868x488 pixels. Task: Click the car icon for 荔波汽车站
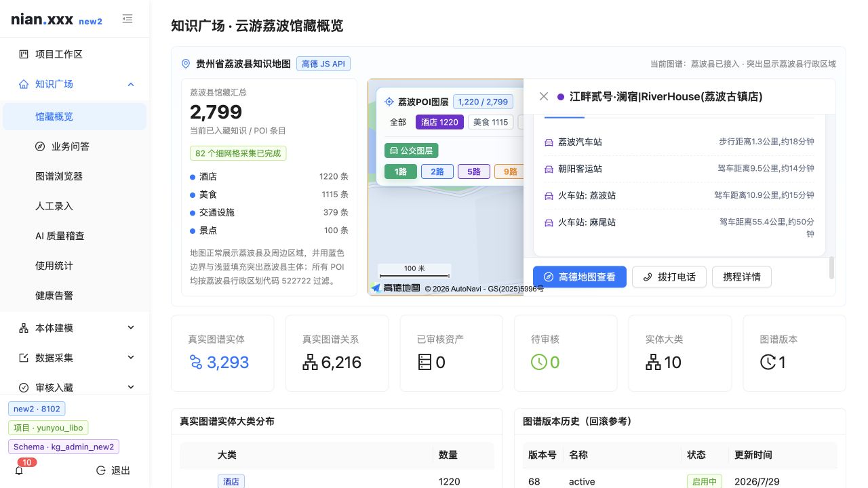click(549, 142)
